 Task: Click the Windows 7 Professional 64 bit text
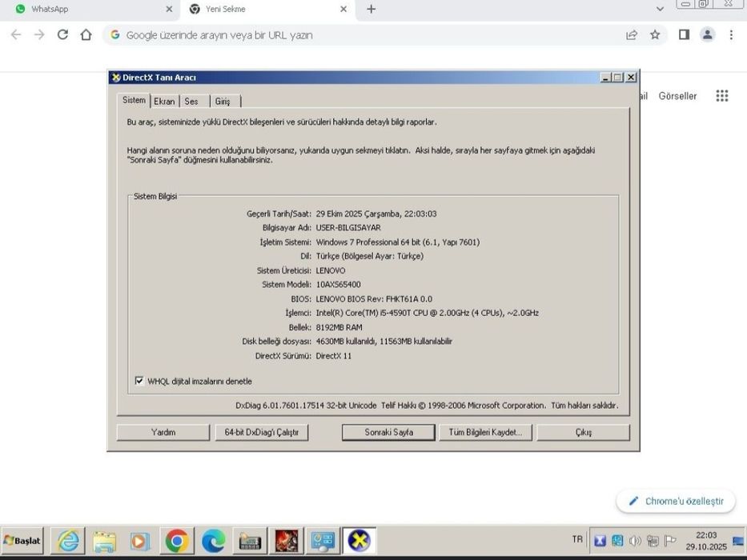click(x=398, y=242)
